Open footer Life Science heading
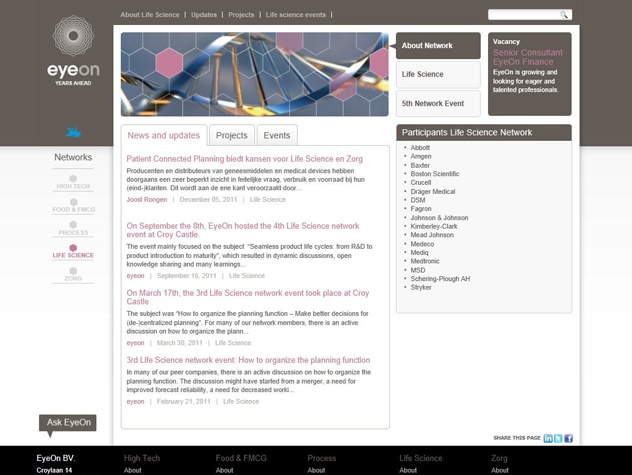This screenshot has height=475, width=632. [421, 458]
